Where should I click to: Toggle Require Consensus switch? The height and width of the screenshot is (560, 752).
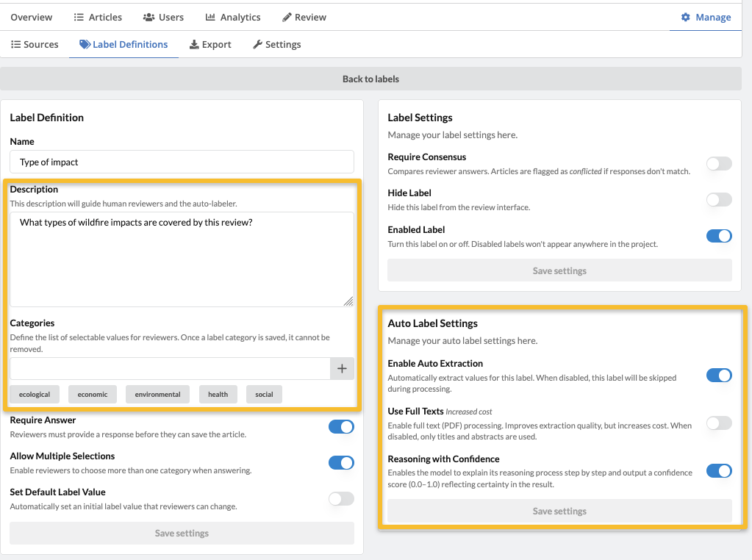click(719, 163)
